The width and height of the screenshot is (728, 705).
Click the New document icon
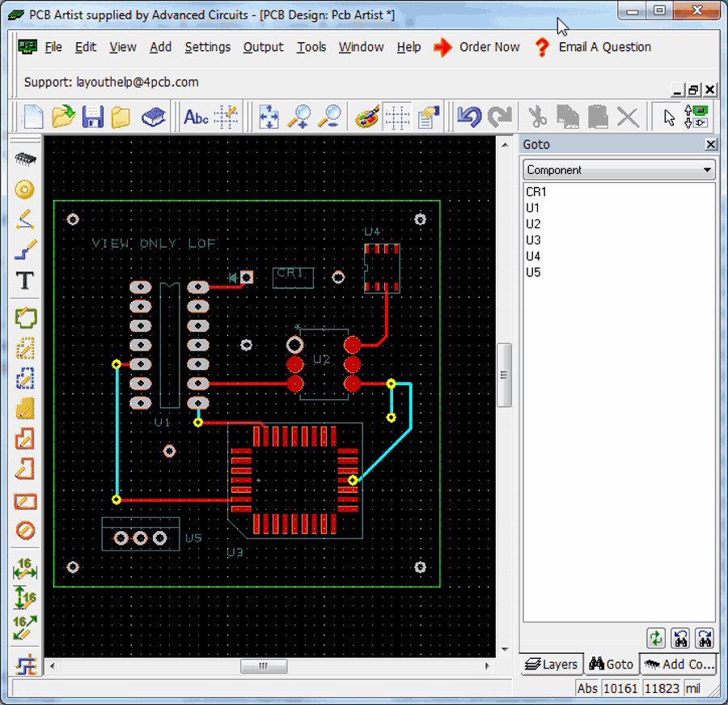(x=33, y=117)
